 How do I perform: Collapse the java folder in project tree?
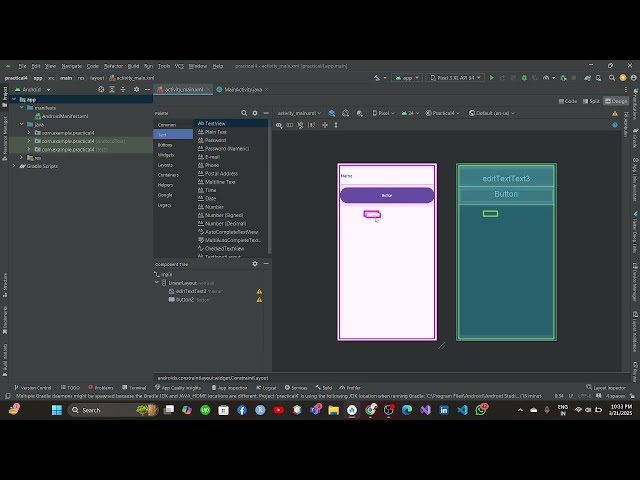coord(22,124)
